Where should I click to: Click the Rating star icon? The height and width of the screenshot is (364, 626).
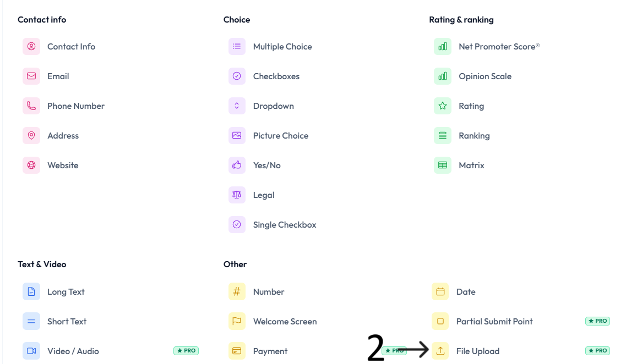tap(442, 106)
